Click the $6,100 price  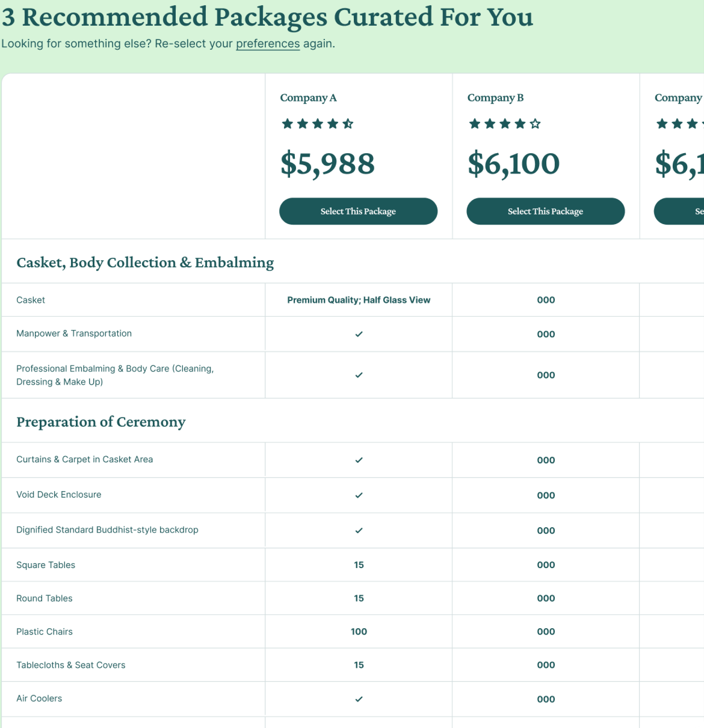(513, 164)
